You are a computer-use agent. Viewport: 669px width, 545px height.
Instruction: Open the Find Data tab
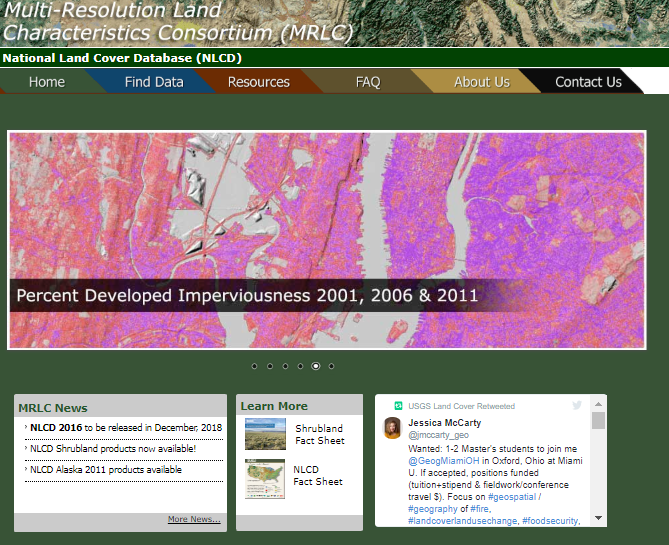tap(154, 82)
